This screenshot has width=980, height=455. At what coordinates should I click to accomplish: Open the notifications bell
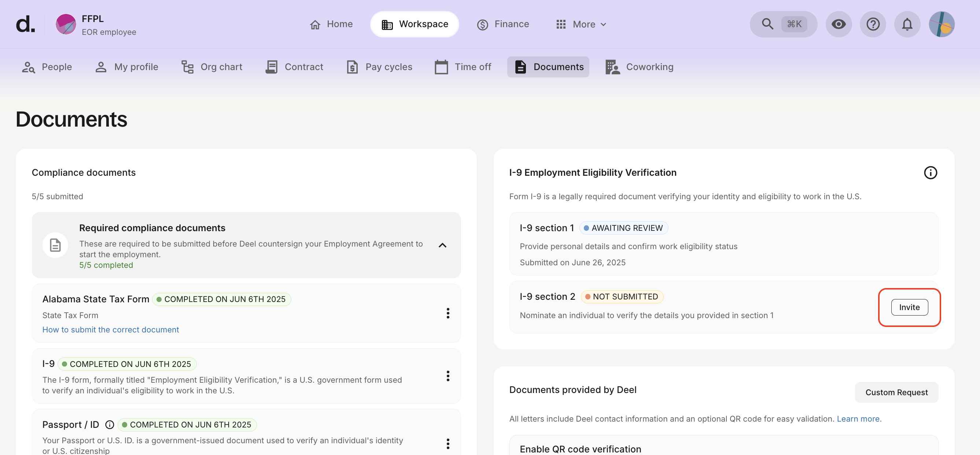click(907, 23)
